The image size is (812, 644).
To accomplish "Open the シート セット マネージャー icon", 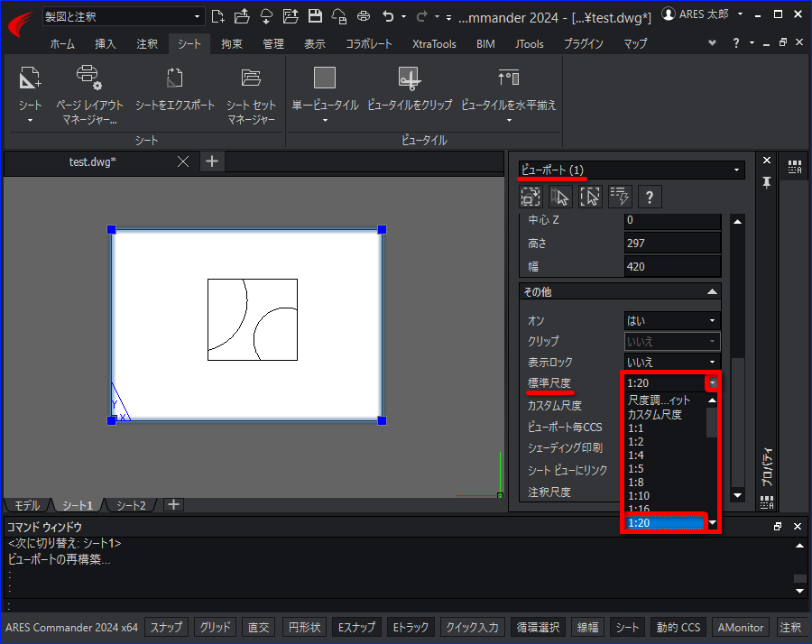I will point(251,78).
